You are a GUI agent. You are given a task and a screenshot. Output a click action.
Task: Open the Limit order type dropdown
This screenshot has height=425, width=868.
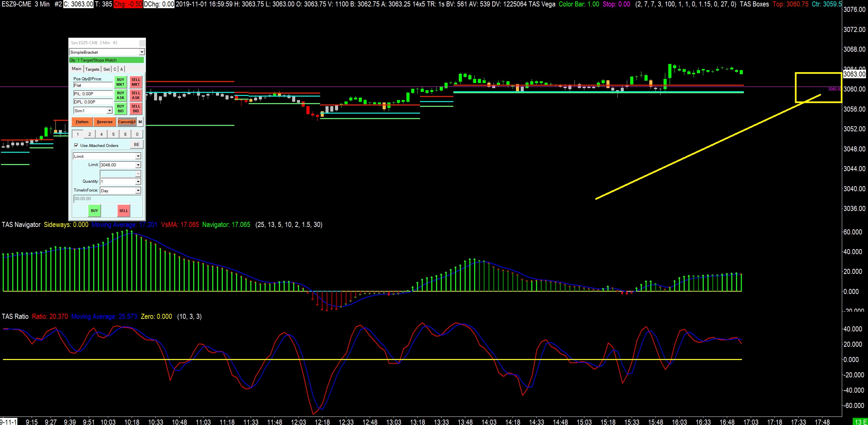tap(138, 156)
